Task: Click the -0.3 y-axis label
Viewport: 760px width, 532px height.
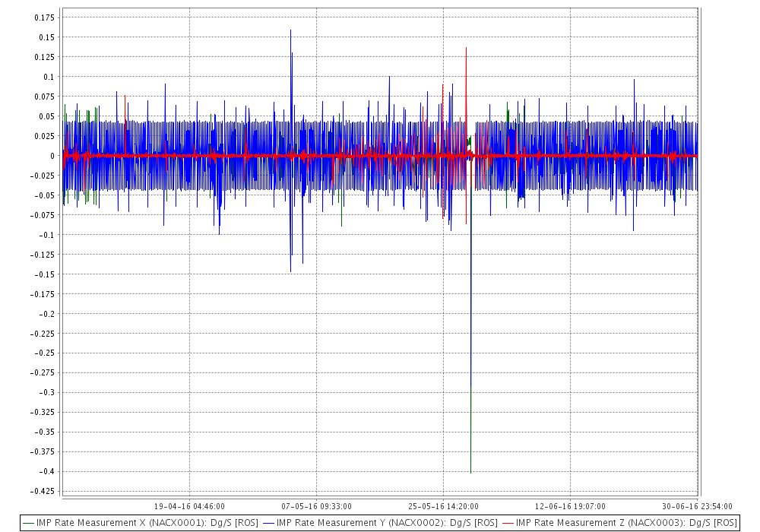Action: (x=46, y=392)
